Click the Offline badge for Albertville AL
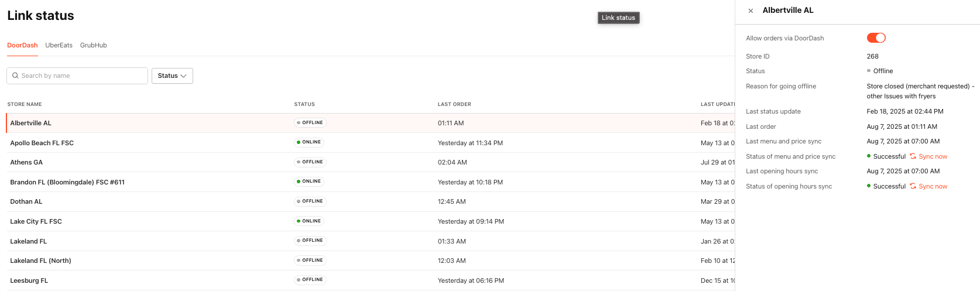The height and width of the screenshot is (291, 980). pyautogui.click(x=310, y=123)
